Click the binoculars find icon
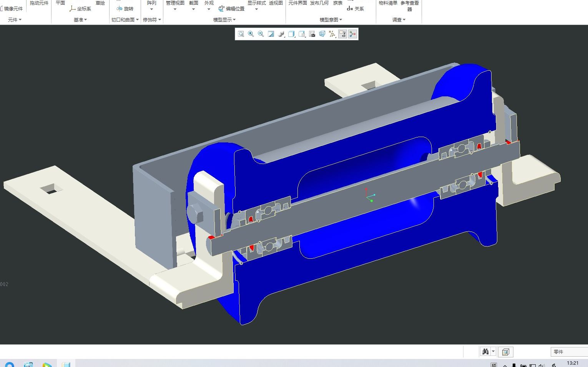This screenshot has width=588, height=367. (485, 352)
